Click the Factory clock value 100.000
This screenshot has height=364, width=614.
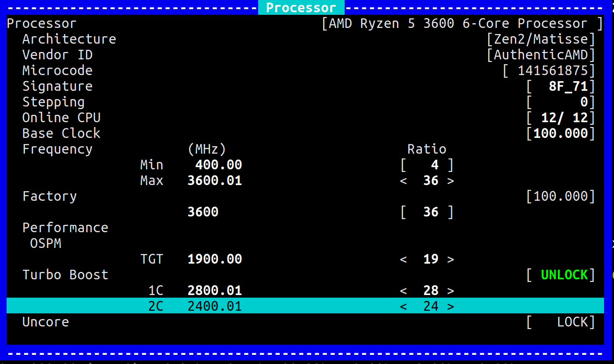(x=561, y=196)
